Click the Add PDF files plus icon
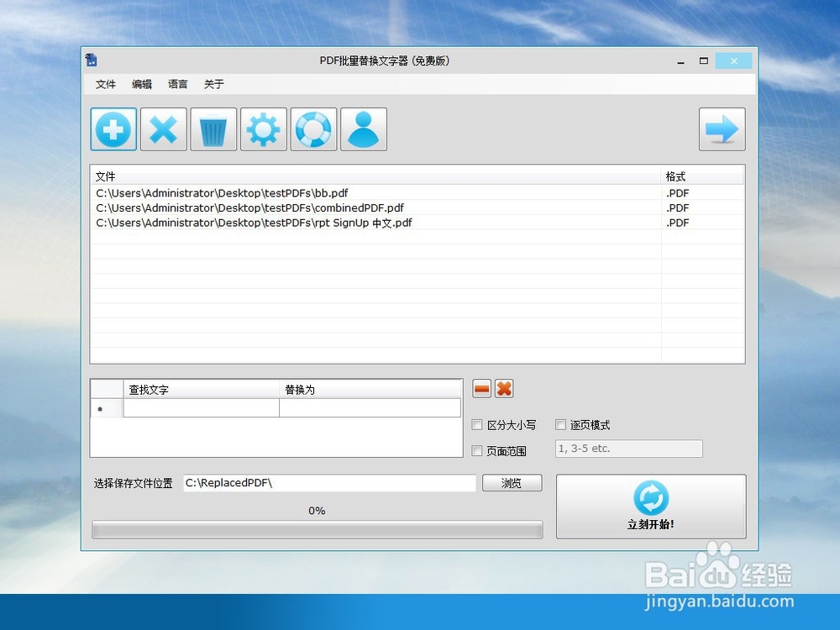 point(113,129)
